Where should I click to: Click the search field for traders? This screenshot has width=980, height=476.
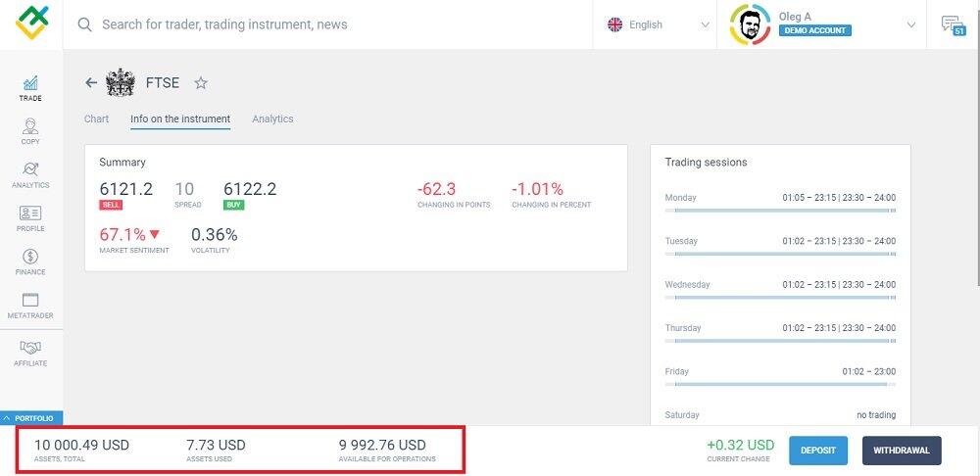(x=333, y=24)
